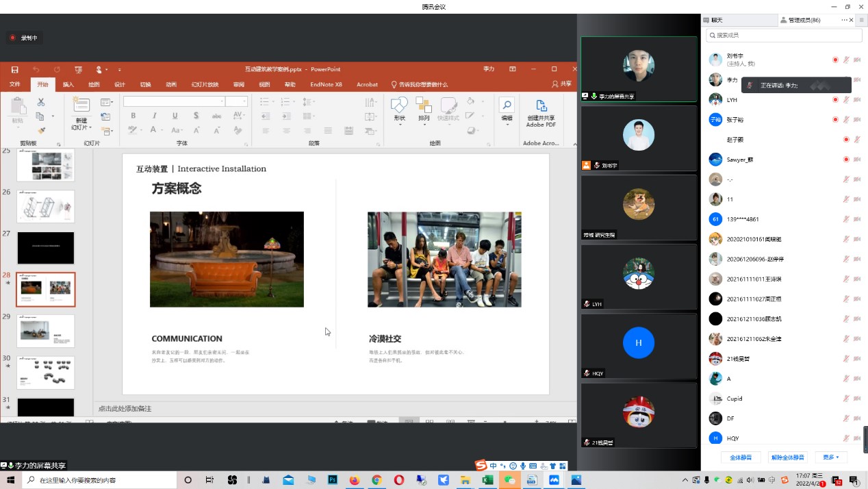The width and height of the screenshot is (868, 489).
Task: Click the Save icon in title bar
Action: pos(14,69)
